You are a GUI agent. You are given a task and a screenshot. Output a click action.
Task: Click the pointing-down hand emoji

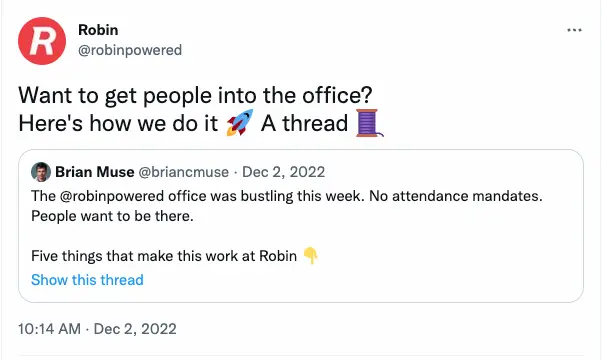click(x=311, y=256)
